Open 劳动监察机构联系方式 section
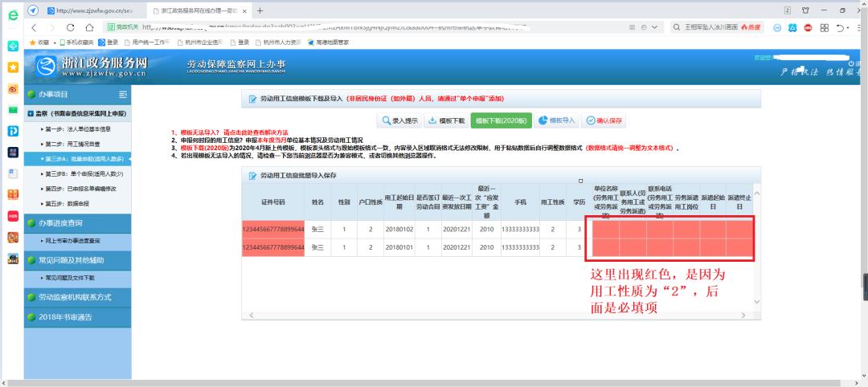868x387 pixels. (x=77, y=297)
